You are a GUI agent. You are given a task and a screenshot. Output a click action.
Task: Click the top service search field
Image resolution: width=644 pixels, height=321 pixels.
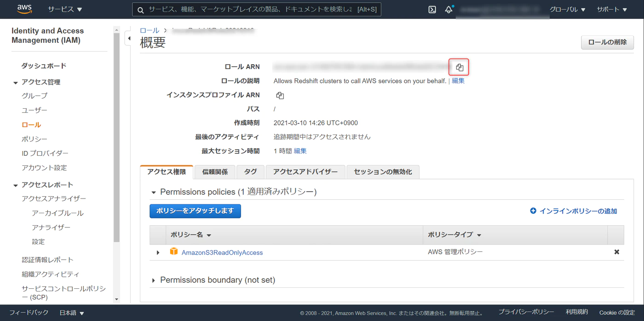point(257,10)
